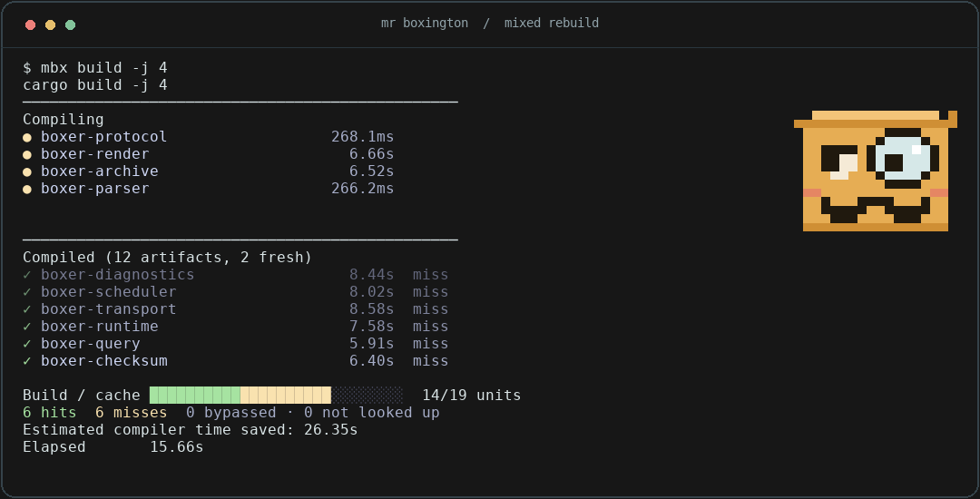
Task: Click the dotted remaining segment of progress bar
Action: 367,396
